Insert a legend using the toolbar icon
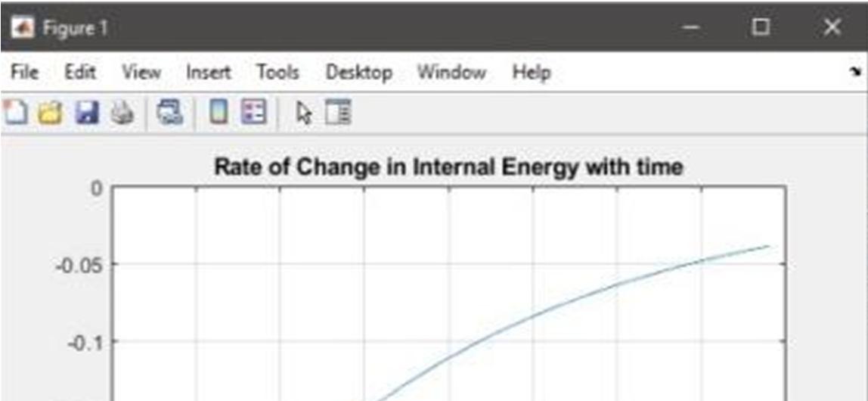Screen dimensions: 868x401 point(254,113)
